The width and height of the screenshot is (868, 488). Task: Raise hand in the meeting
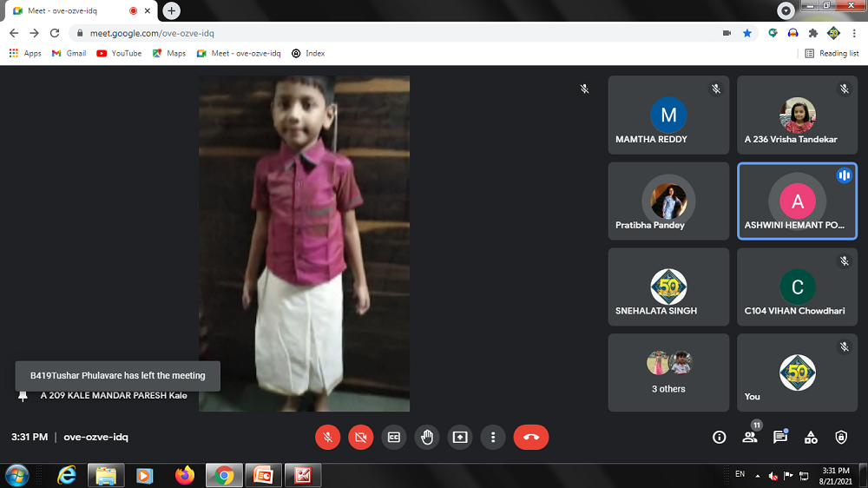pos(426,437)
